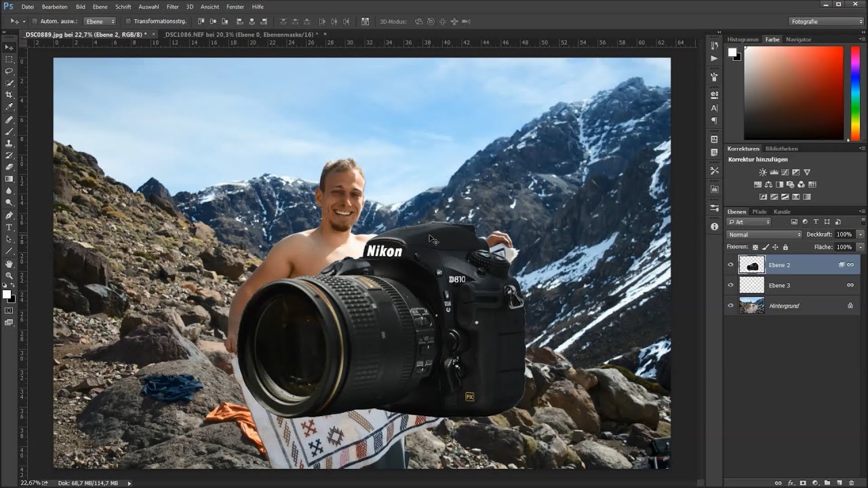Select the Quick Selection tool
868x488 pixels.
coord(9,83)
